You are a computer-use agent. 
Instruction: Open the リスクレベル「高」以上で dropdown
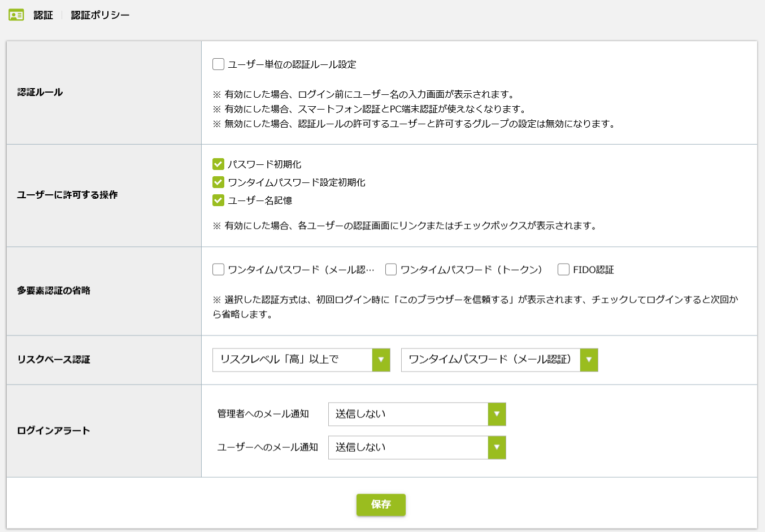(x=301, y=360)
